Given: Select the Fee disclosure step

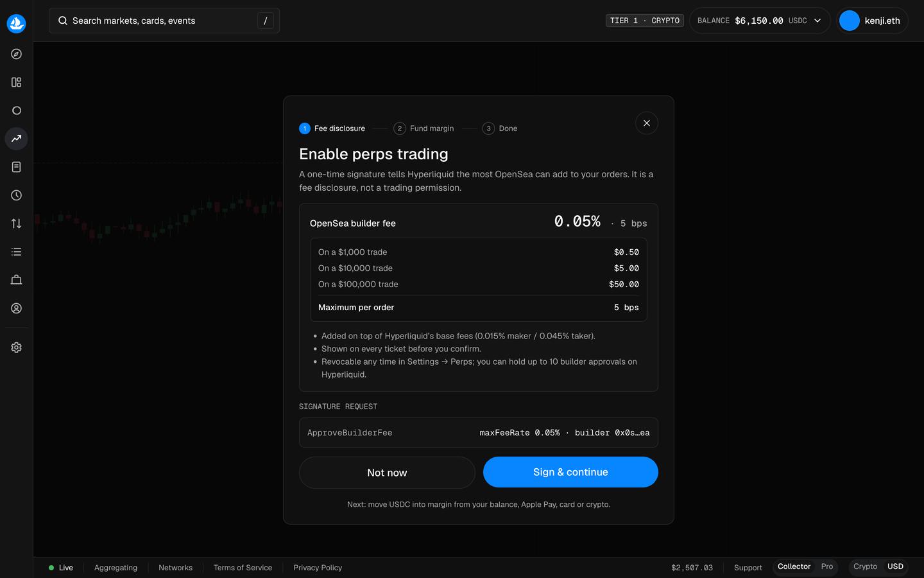Looking at the screenshot, I should 332,128.
